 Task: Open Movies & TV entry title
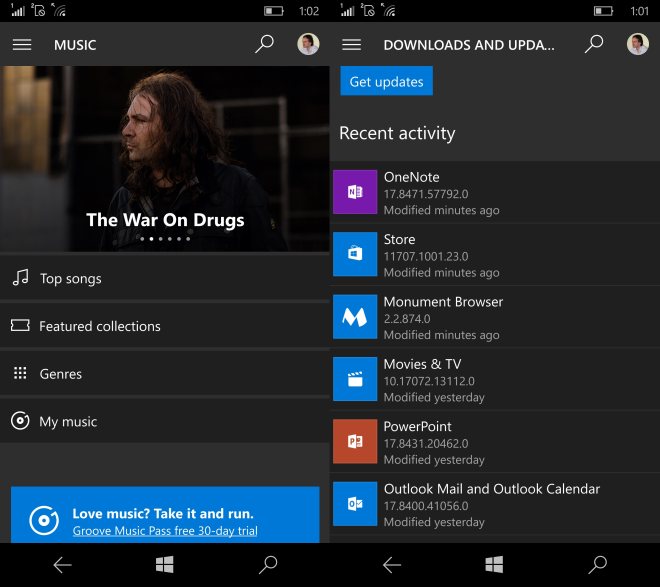point(422,364)
